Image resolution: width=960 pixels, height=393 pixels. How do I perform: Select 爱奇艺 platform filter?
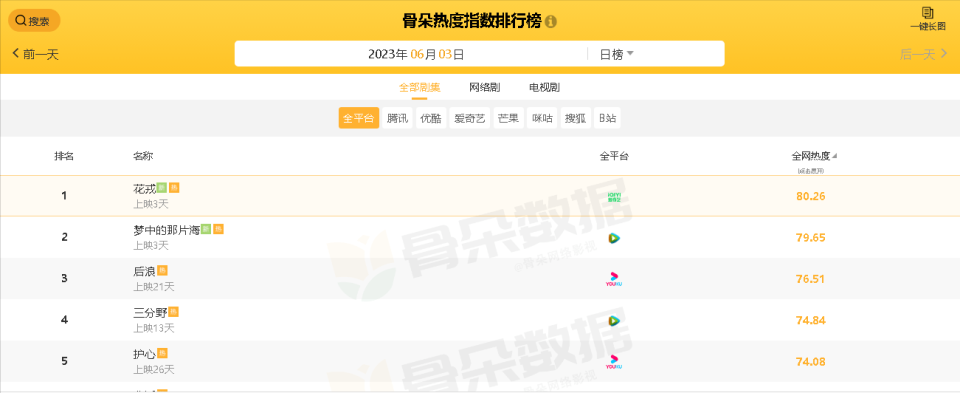[x=470, y=118]
